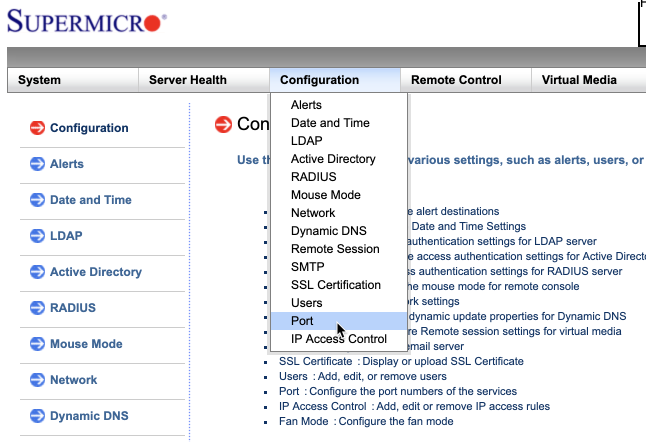The width and height of the screenshot is (646, 442).
Task: Click the blue arrow icon next to Network
Action: point(37,380)
